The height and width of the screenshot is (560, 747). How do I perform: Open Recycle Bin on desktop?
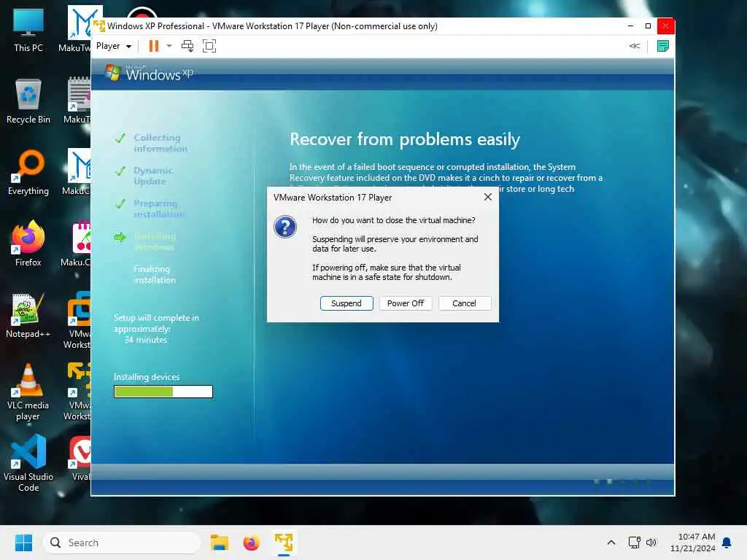pyautogui.click(x=28, y=101)
